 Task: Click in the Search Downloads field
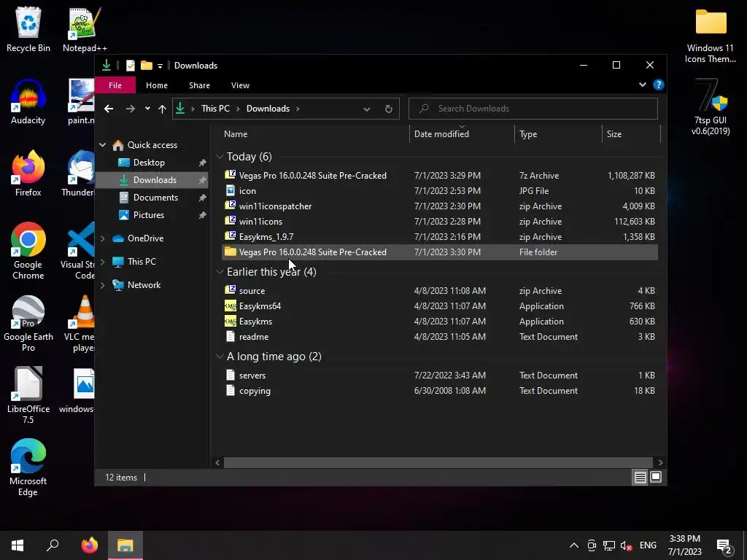click(533, 109)
